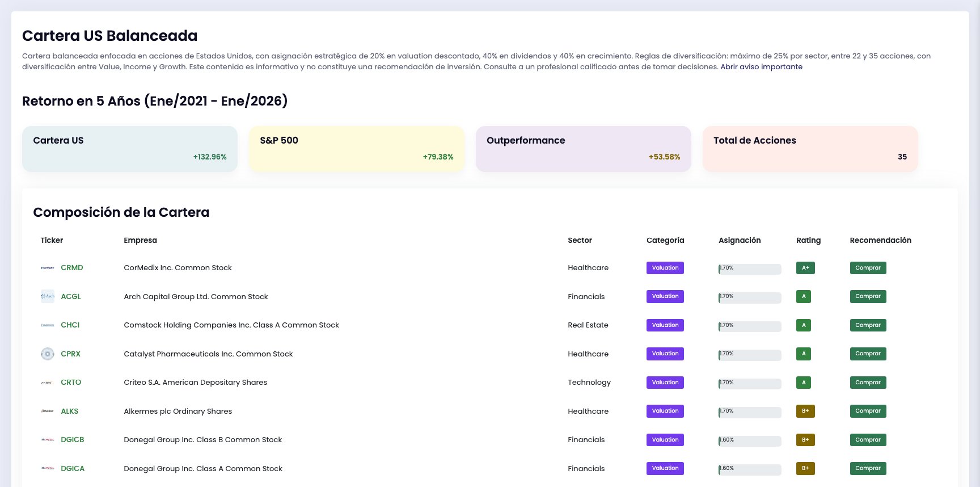This screenshot has height=487, width=980.
Task: Click the Recomendación column header
Action: (x=880, y=241)
